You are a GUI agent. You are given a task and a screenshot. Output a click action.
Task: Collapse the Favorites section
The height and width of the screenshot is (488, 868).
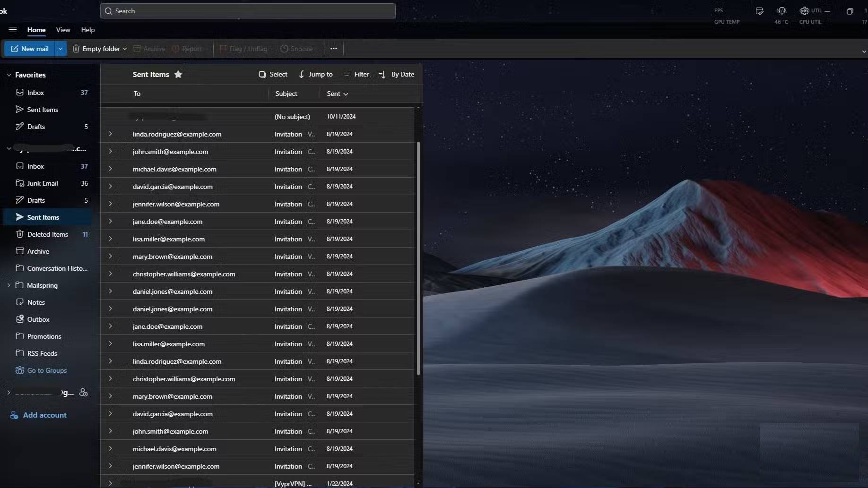9,75
